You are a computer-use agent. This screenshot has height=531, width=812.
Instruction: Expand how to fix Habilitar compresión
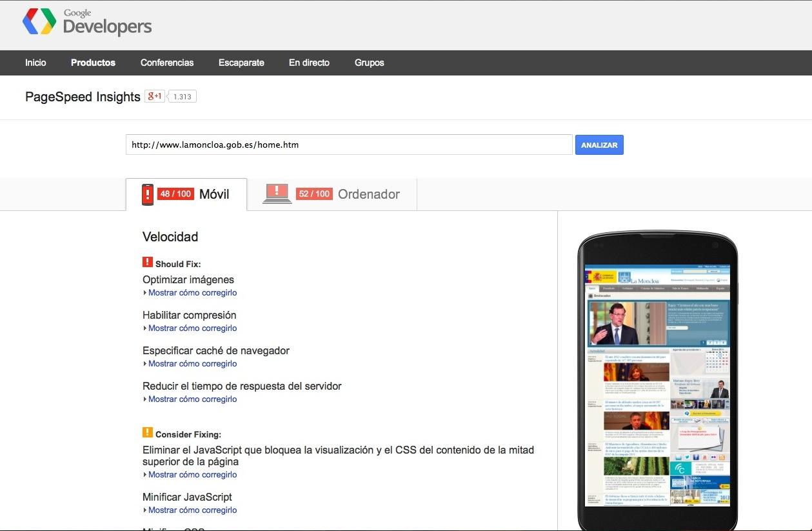[192, 328]
